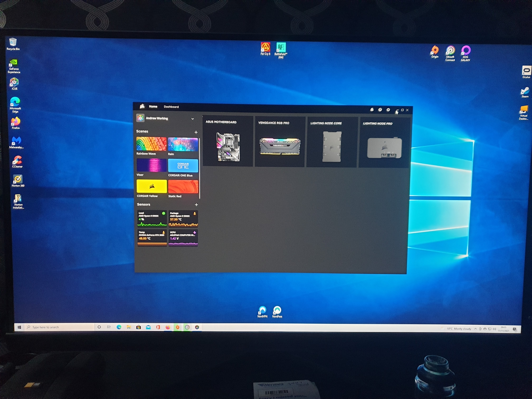Switch to the Dashboard tab
This screenshot has width=532, height=399.
pos(171,107)
